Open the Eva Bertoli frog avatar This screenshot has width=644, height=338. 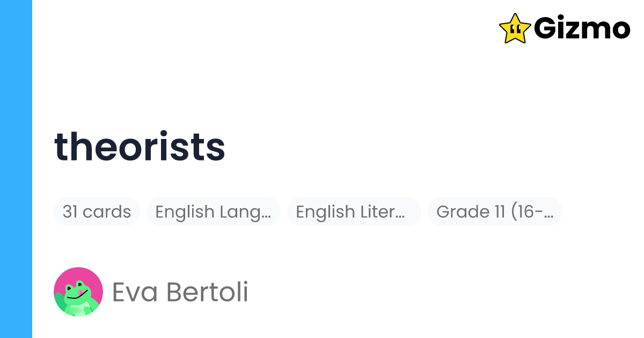click(78, 292)
